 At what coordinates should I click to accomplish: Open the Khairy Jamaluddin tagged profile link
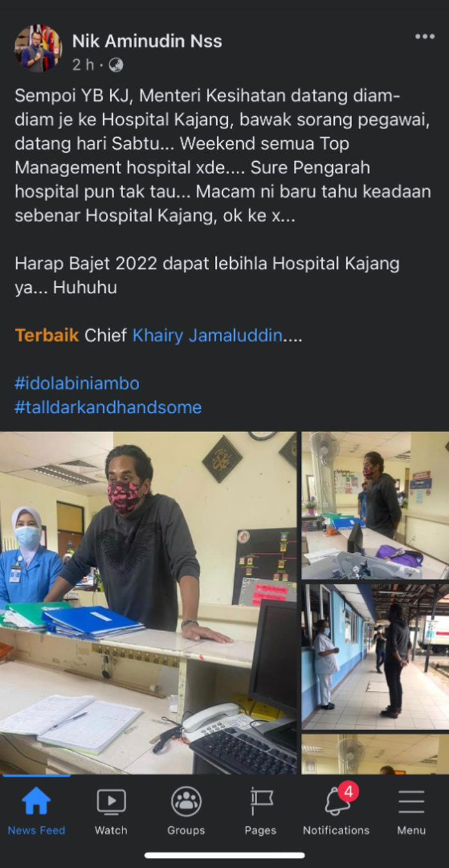(x=207, y=335)
